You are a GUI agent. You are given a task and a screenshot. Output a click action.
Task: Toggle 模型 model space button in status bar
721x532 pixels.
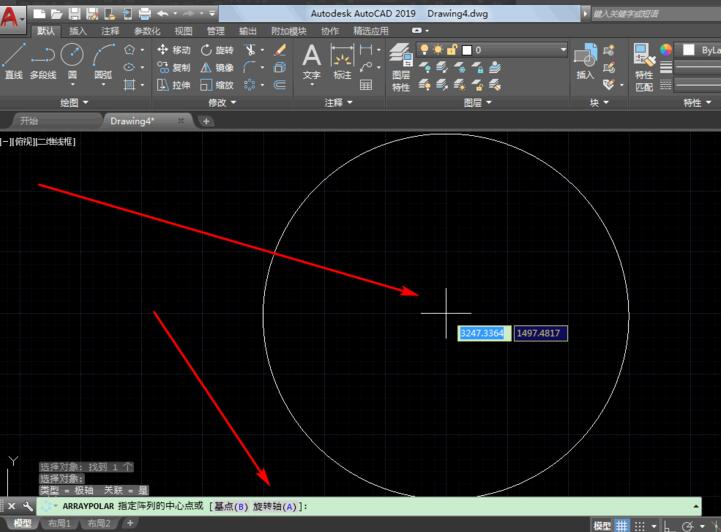click(602, 526)
